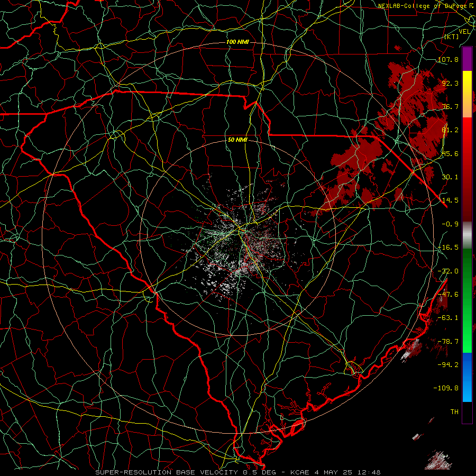Click the NEXLAB-College of DuPage label

point(423,6)
